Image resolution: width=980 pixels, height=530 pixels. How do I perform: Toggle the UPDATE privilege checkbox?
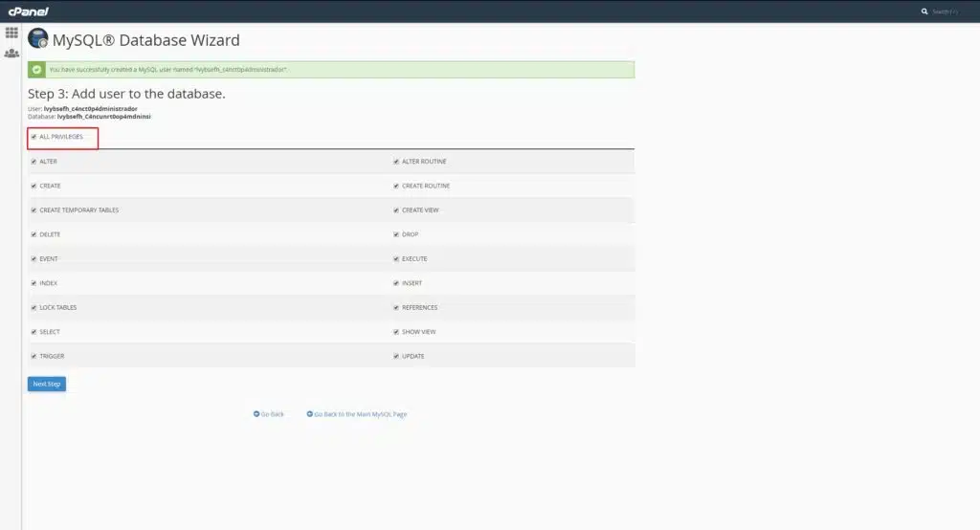(x=396, y=356)
